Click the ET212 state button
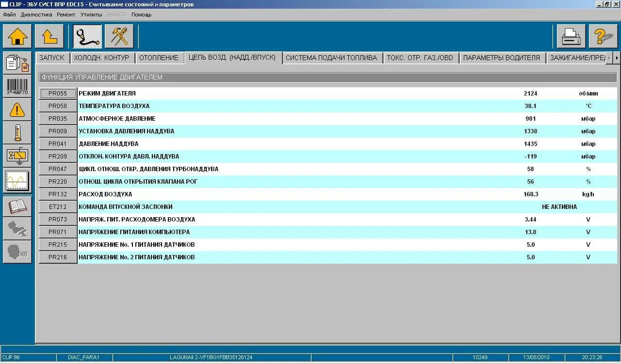 tap(58, 207)
